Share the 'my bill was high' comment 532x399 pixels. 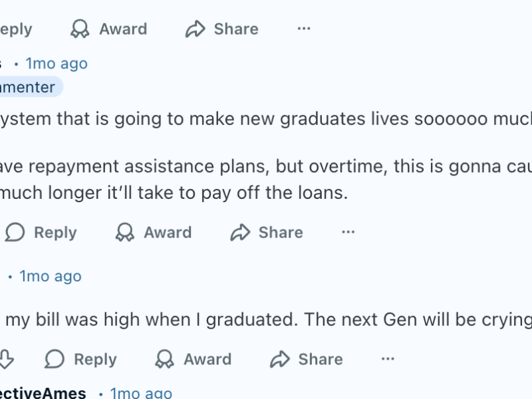(x=306, y=359)
